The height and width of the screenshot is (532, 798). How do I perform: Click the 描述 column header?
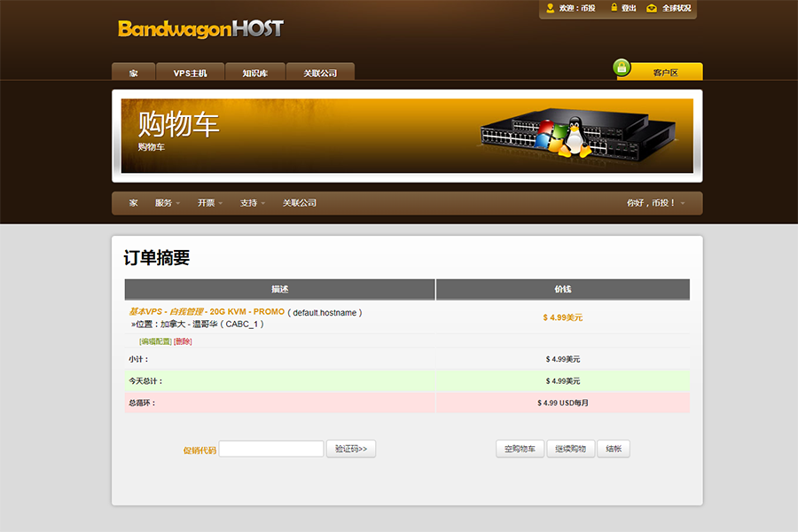click(x=280, y=289)
